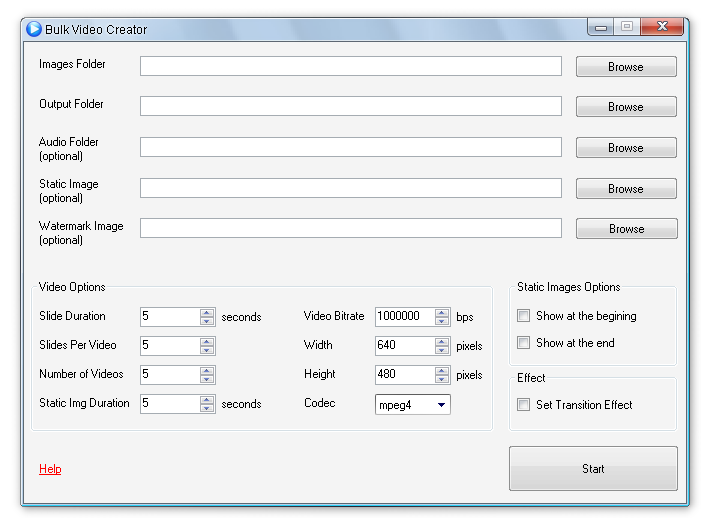
Task: Increase Height pixels value
Action: [x=442, y=370]
